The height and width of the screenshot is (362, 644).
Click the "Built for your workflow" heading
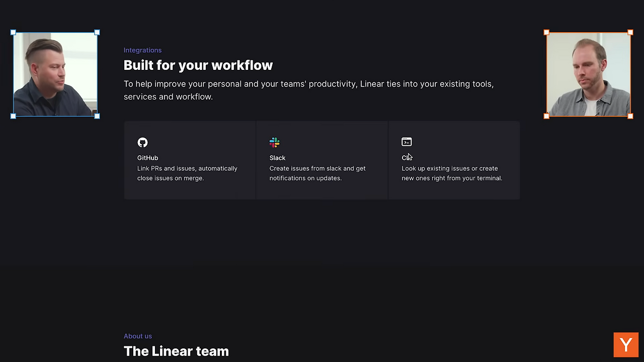(198, 65)
